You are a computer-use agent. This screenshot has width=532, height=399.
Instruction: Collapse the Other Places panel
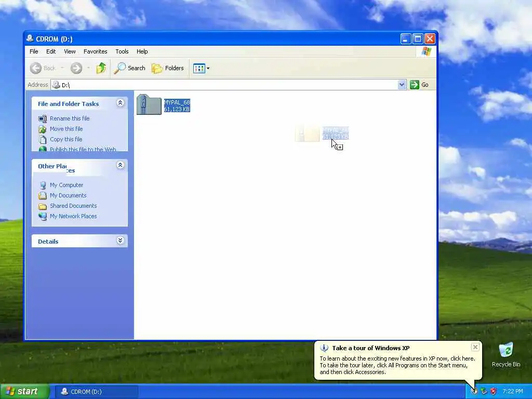(x=120, y=165)
